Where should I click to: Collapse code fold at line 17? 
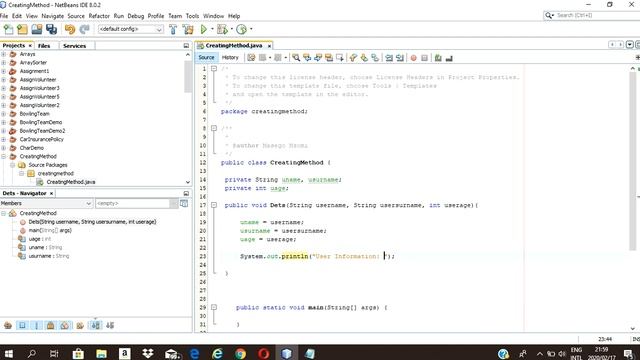(214, 205)
